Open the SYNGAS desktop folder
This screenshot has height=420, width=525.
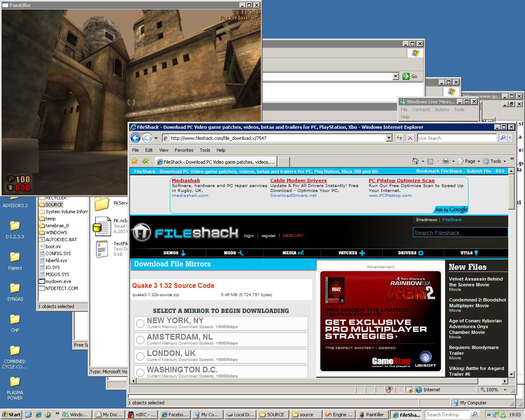[15, 292]
